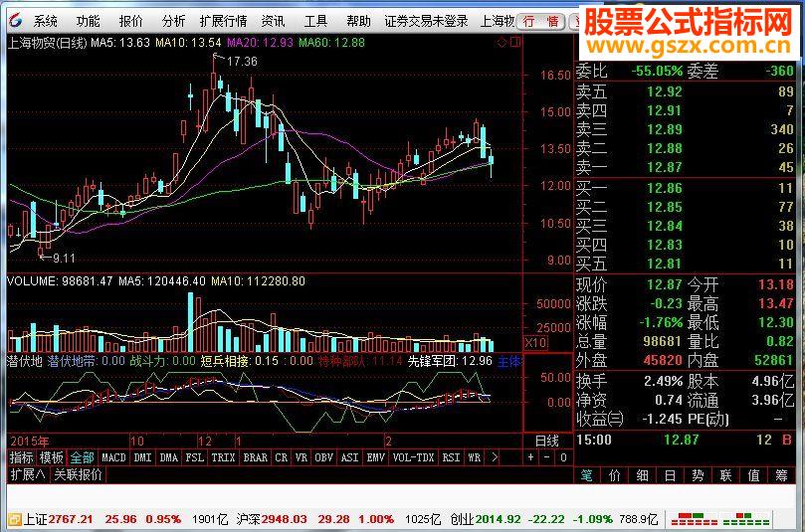Open the 关联报价 tab
This screenshot has width=805, height=532.
78,474
